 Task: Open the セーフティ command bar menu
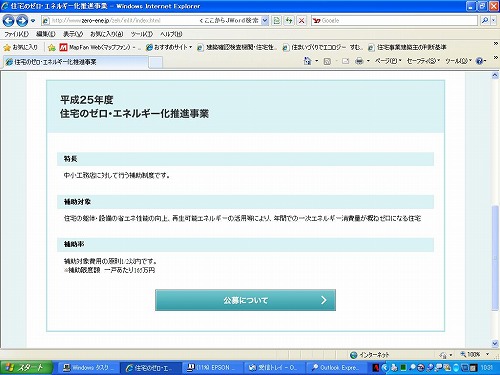423,61
